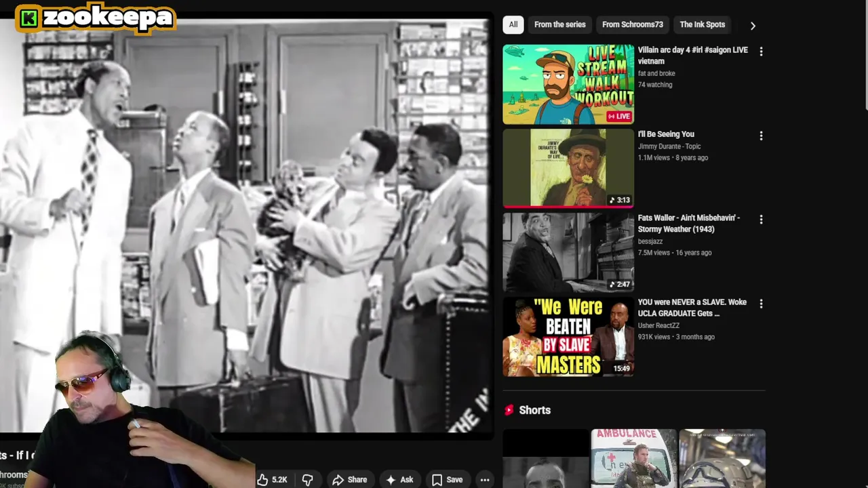Open options menu for Villain arc day 4 video

click(761, 52)
